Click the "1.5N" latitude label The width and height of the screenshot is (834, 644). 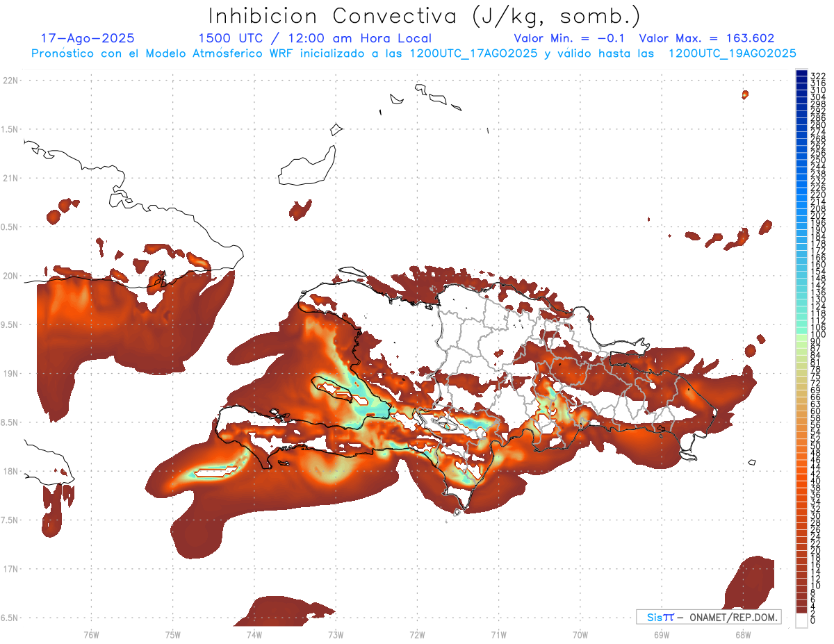[10, 129]
